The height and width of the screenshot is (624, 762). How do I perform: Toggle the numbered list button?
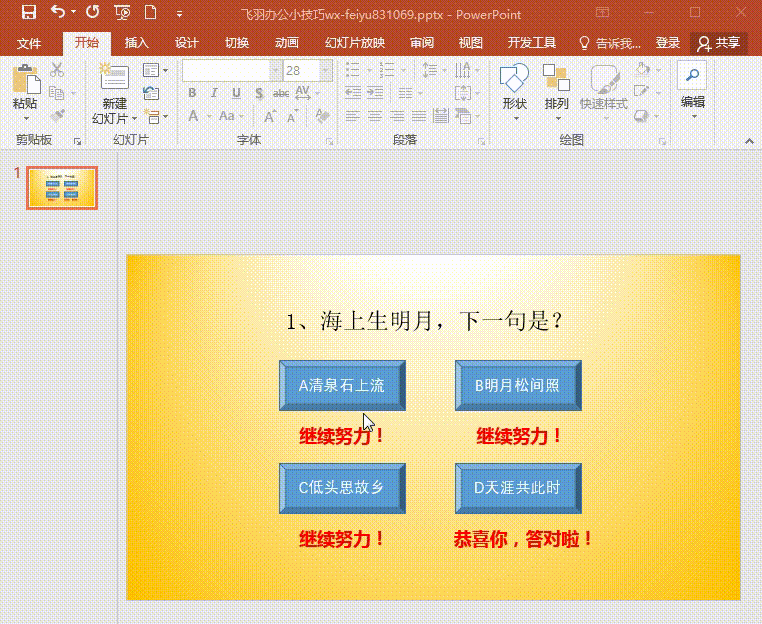387,70
